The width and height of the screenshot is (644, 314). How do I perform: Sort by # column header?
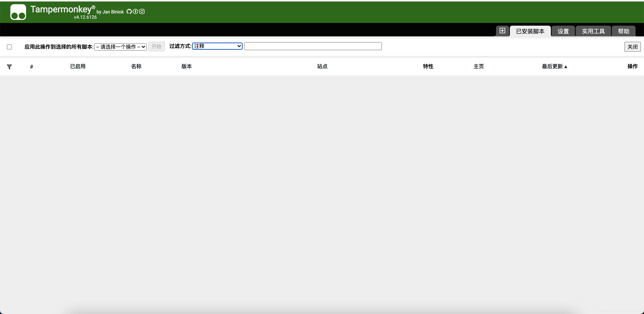31,67
